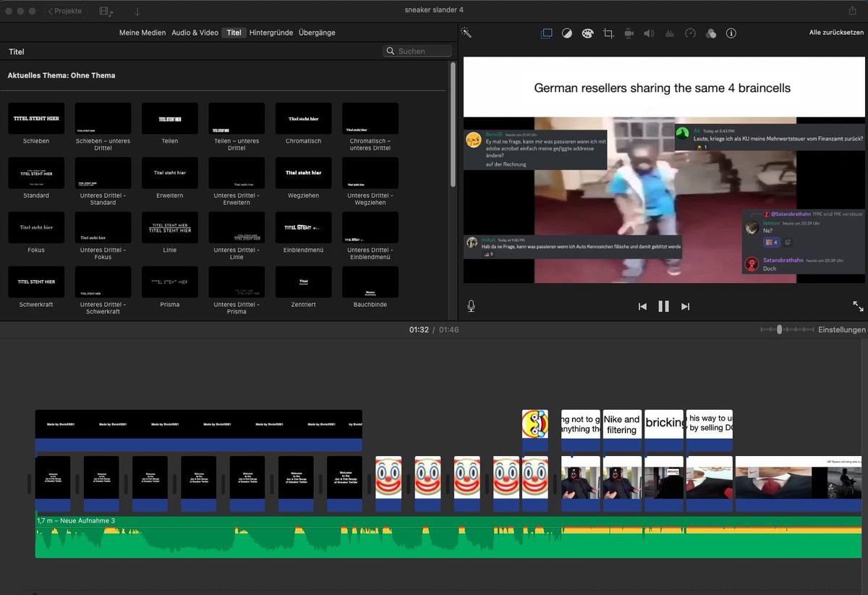Select the Zentriert title thumbnail
The width and height of the screenshot is (868, 595).
pos(304,282)
